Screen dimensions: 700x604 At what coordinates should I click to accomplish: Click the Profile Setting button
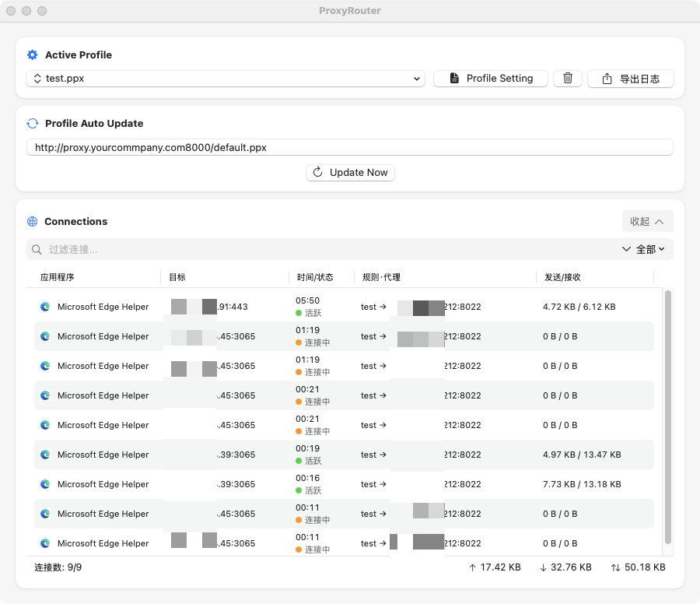coord(490,79)
